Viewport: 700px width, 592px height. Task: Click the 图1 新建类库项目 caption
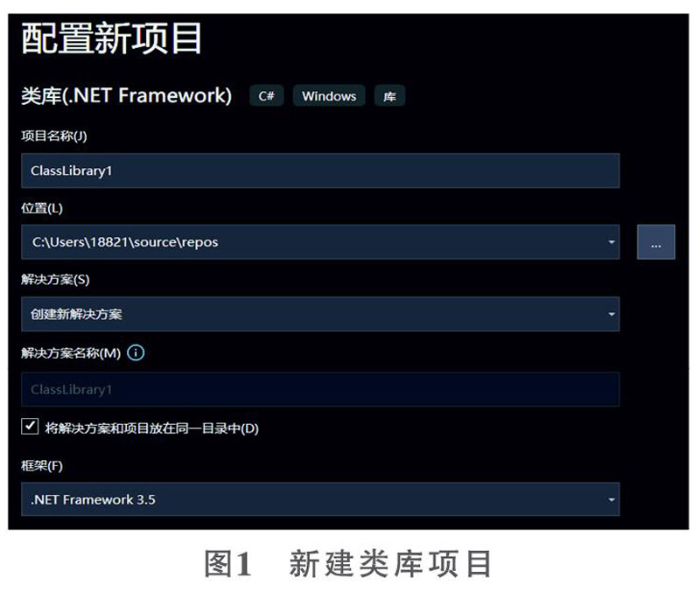pyautogui.click(x=348, y=564)
